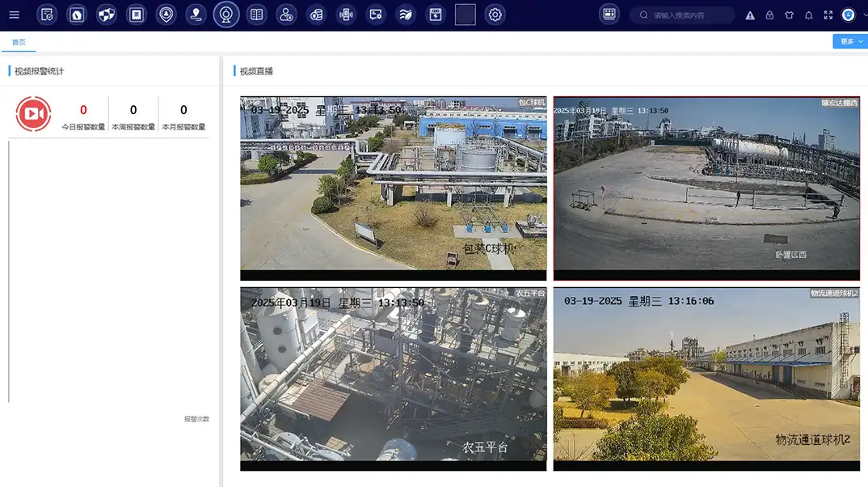Click this week's alarm count 本周报警数量

(x=133, y=117)
